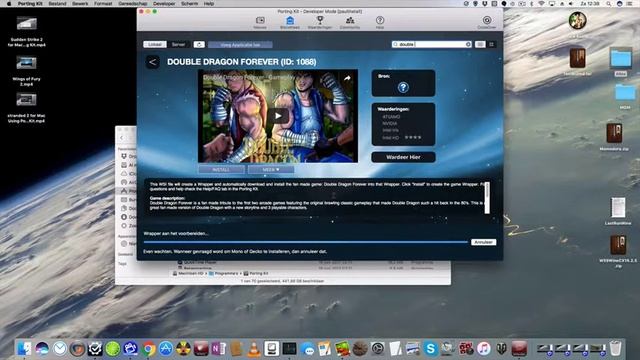Image resolution: width=640 pixels, height=360 pixels.
Task: Switch to grid view icon
Action: [491, 44]
